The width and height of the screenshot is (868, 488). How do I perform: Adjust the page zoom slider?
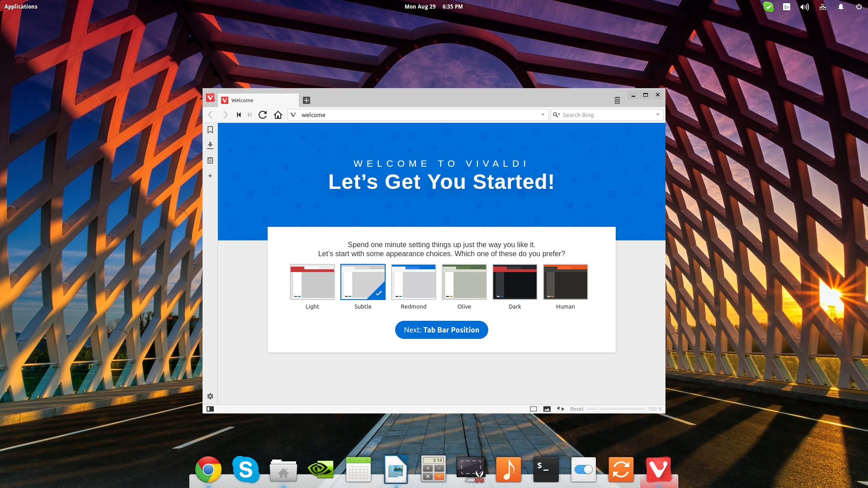pos(615,409)
